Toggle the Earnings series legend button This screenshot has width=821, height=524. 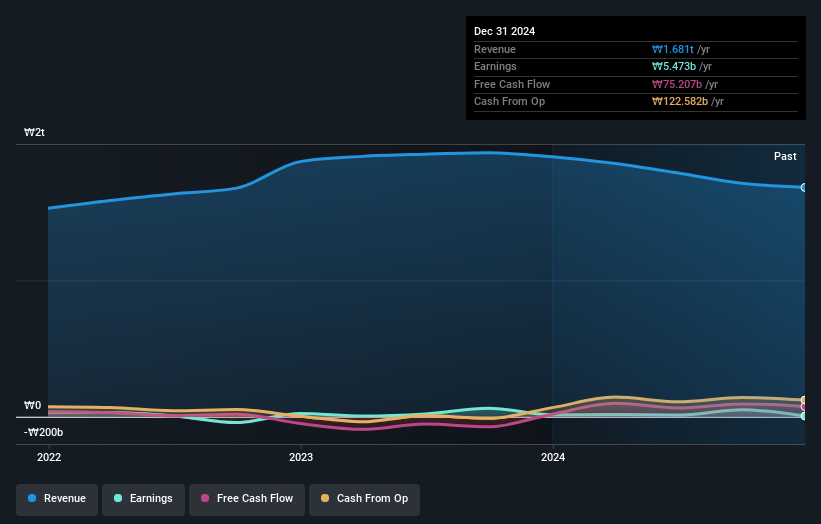pyautogui.click(x=143, y=498)
